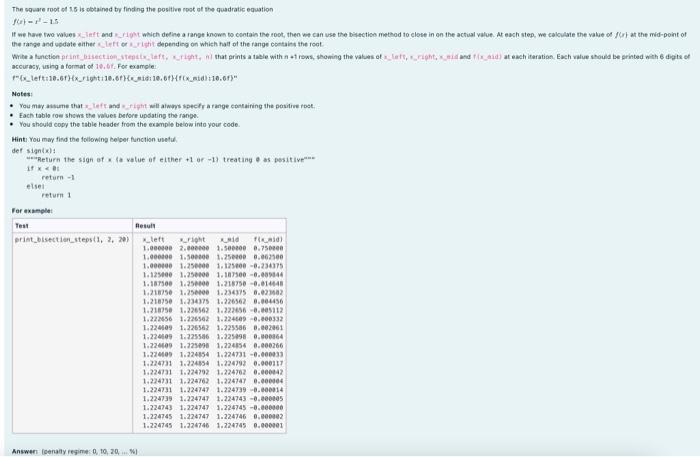Click the f(x_mid) value 0.750000

click(268, 248)
